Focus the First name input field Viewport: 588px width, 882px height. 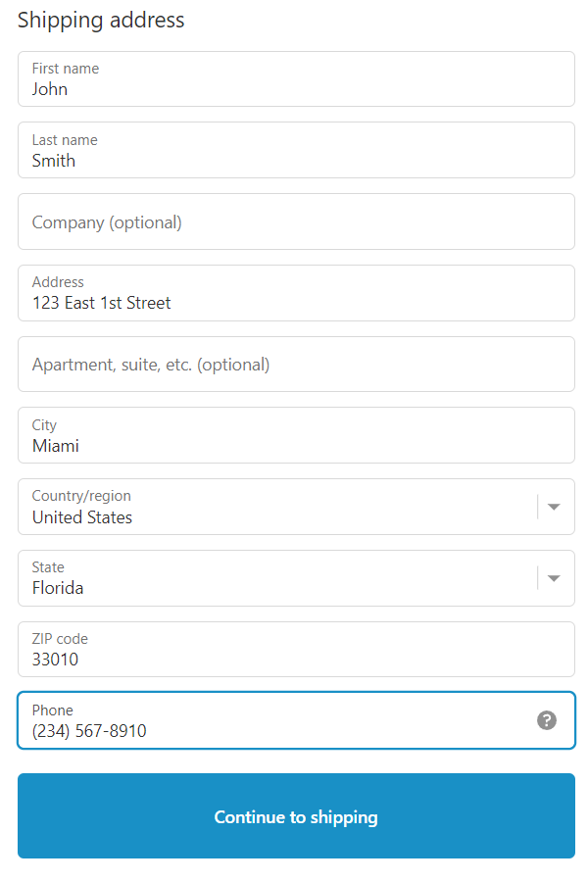pyautogui.click(x=296, y=79)
